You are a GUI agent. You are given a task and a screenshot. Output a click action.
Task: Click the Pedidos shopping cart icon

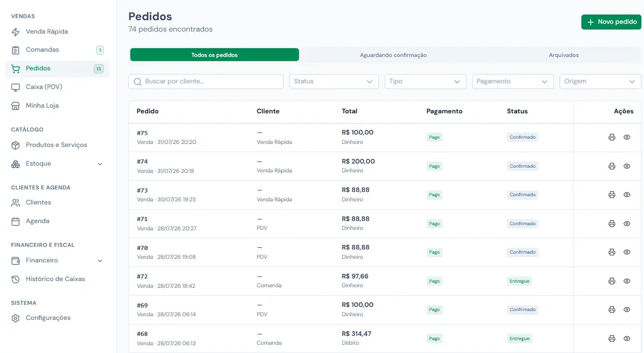pos(16,68)
